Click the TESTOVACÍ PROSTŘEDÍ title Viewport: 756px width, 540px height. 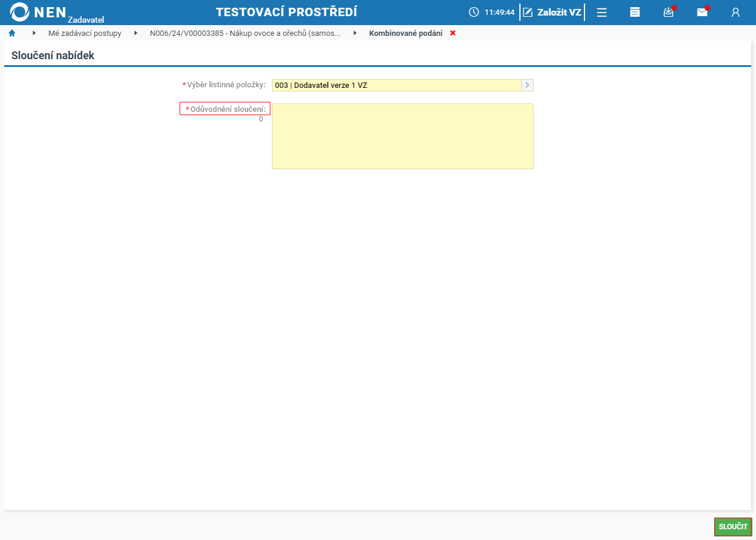point(286,12)
